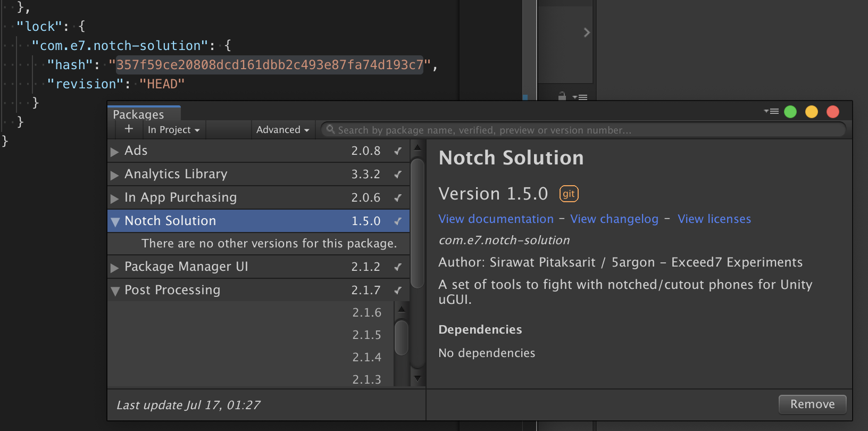
Task: Click the checkmark beside Analytics Library
Action: [397, 175]
